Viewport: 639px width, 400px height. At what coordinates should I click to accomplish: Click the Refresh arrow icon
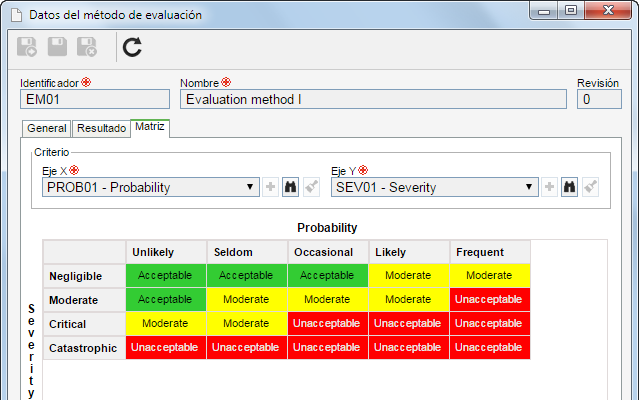coord(132,47)
